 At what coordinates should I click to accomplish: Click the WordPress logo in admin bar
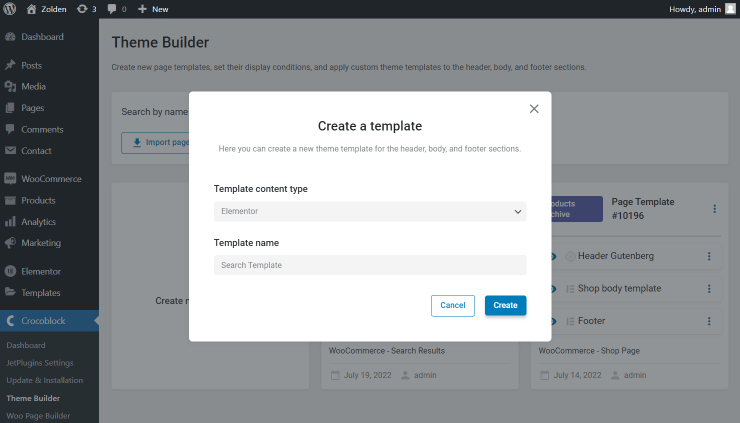(x=9, y=9)
